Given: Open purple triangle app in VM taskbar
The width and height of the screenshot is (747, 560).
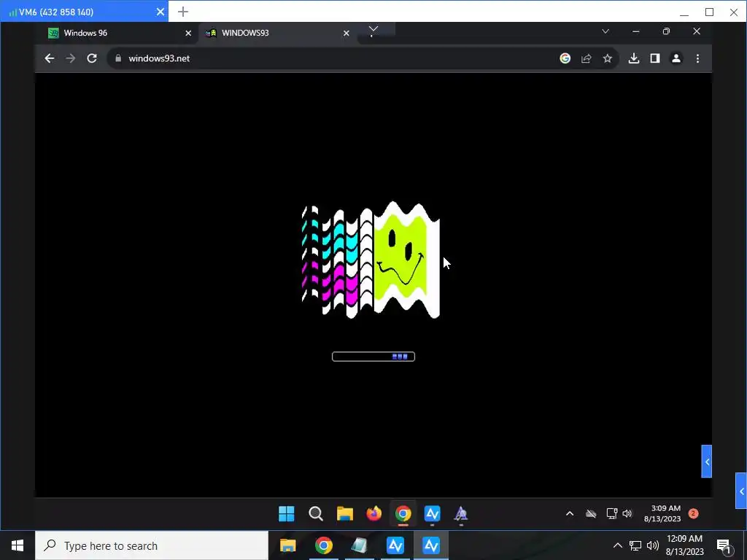Looking at the screenshot, I should tap(461, 513).
